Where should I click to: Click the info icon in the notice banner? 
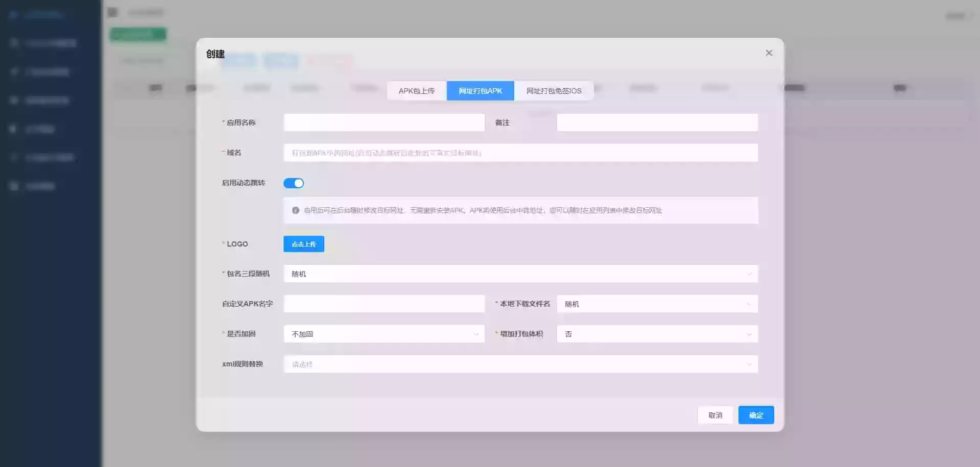pyautogui.click(x=296, y=210)
